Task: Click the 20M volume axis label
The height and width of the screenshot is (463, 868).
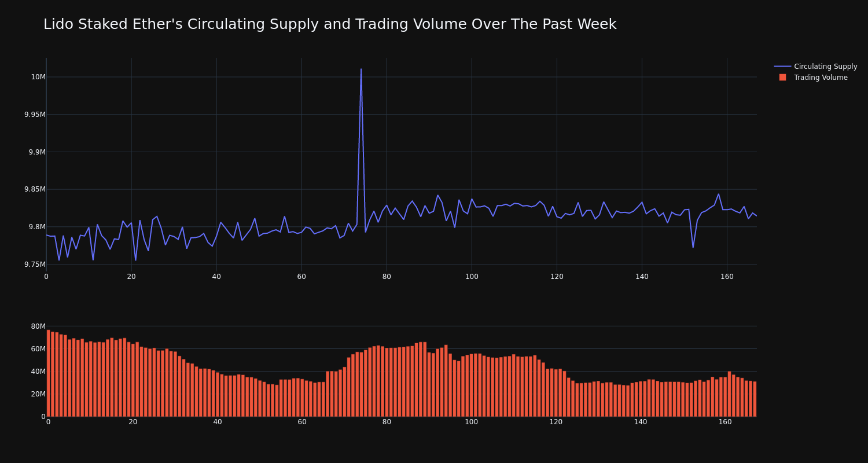Action: tap(38, 394)
